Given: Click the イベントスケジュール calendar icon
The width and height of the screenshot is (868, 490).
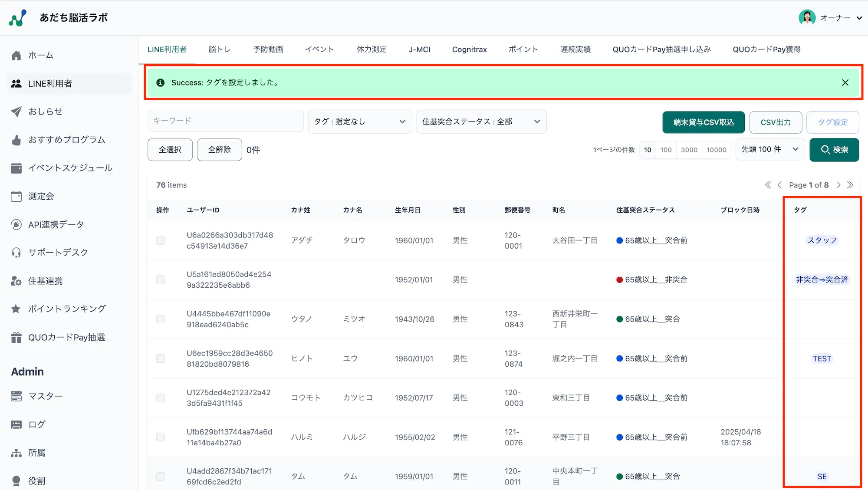Looking at the screenshot, I should pos(16,168).
